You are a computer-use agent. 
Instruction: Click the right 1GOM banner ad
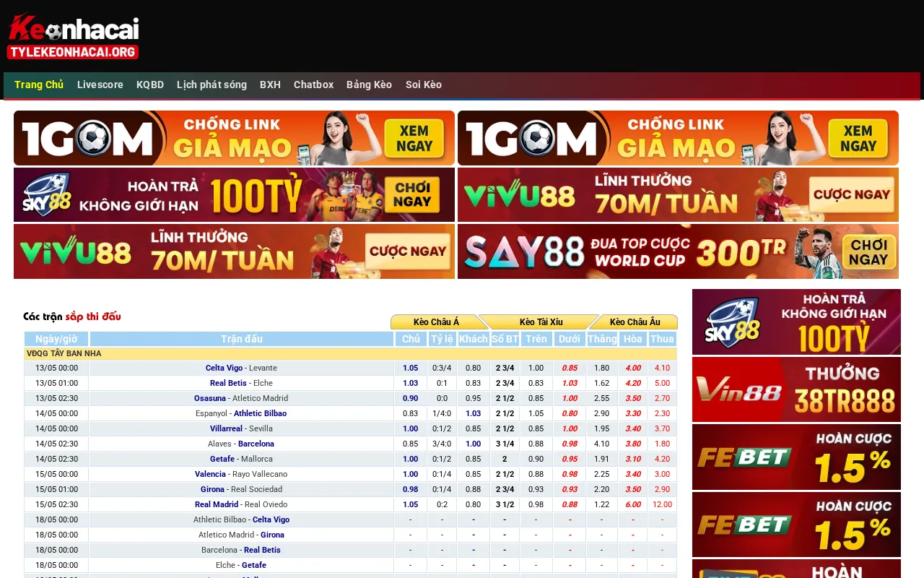pyautogui.click(x=678, y=138)
